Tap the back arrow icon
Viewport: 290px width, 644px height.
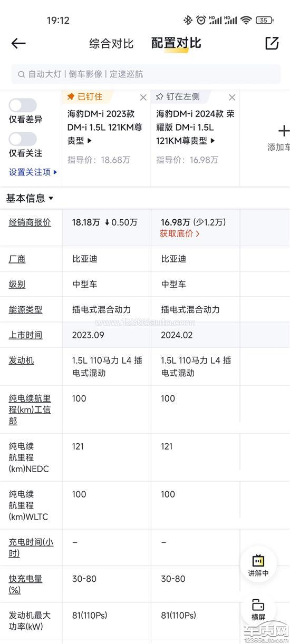18,43
